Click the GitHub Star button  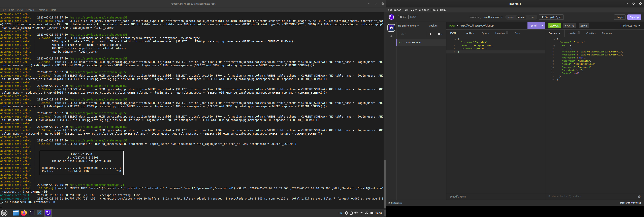tap(403, 17)
